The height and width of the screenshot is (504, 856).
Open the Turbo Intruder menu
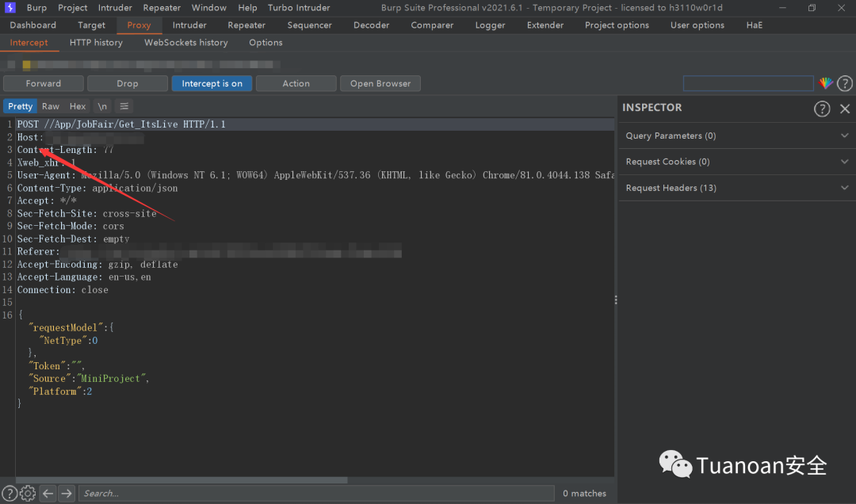tap(299, 8)
